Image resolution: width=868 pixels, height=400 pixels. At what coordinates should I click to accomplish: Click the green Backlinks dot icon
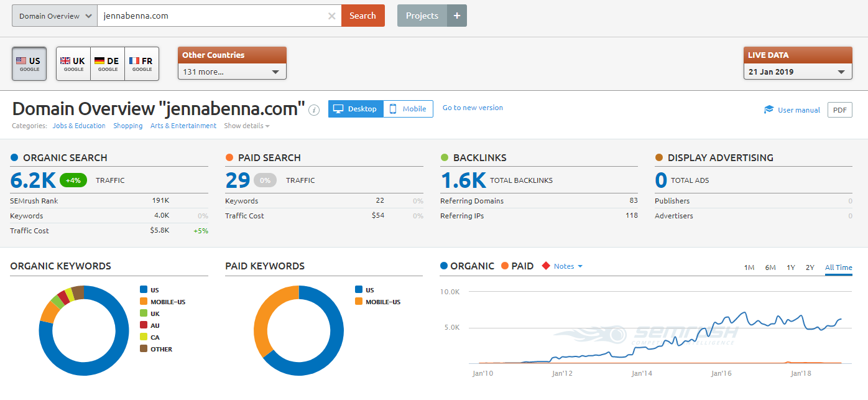[x=444, y=157]
